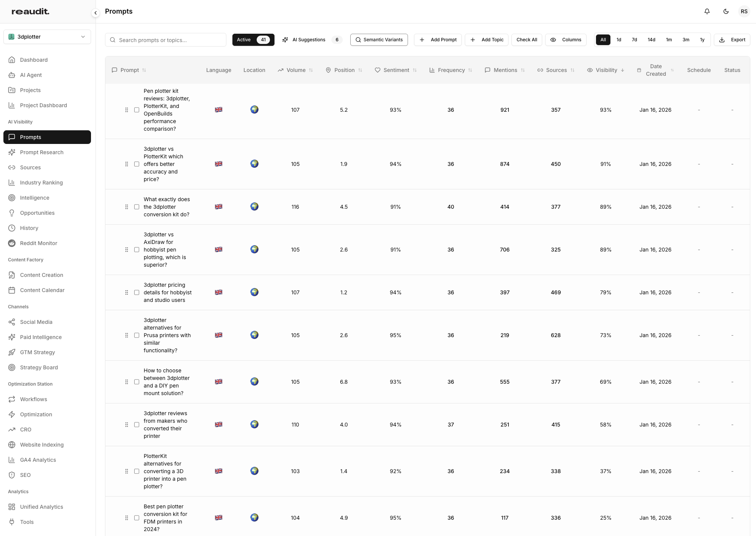Collapse the sidebar with chevron button
Image resolution: width=756 pixels, height=536 pixels.
96,13
